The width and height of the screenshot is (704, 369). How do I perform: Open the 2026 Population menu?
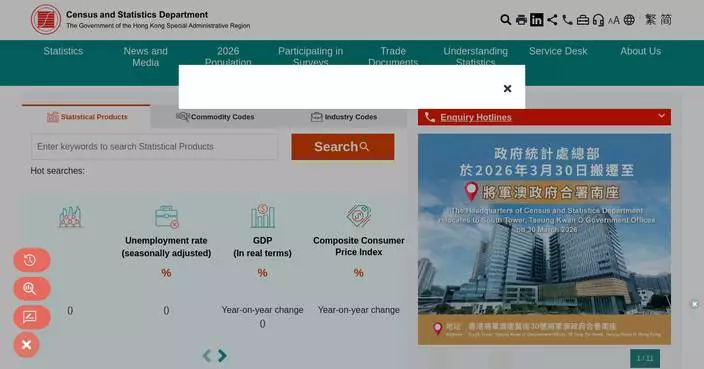point(228,57)
